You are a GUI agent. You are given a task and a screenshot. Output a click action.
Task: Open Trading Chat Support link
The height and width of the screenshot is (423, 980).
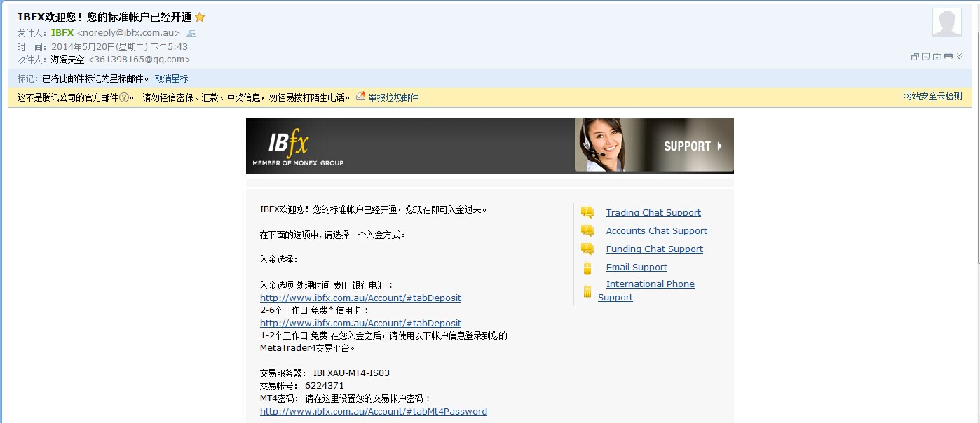(x=653, y=213)
